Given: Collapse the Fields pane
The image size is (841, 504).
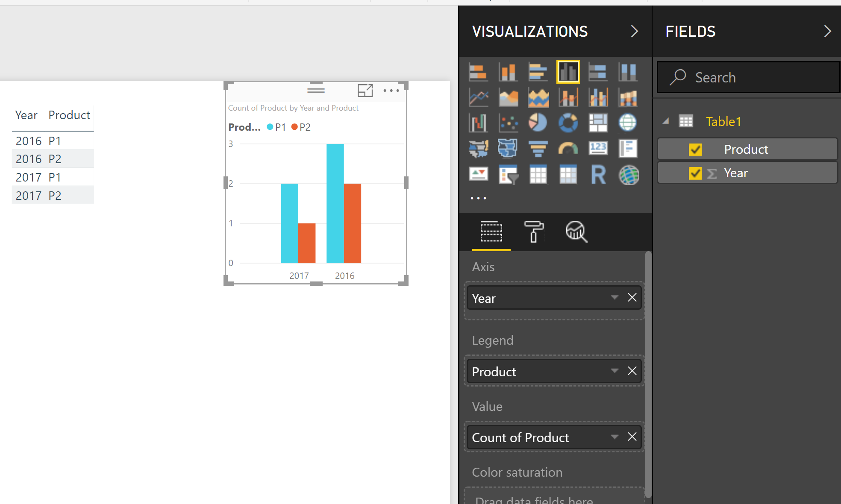Looking at the screenshot, I should tap(827, 31).
